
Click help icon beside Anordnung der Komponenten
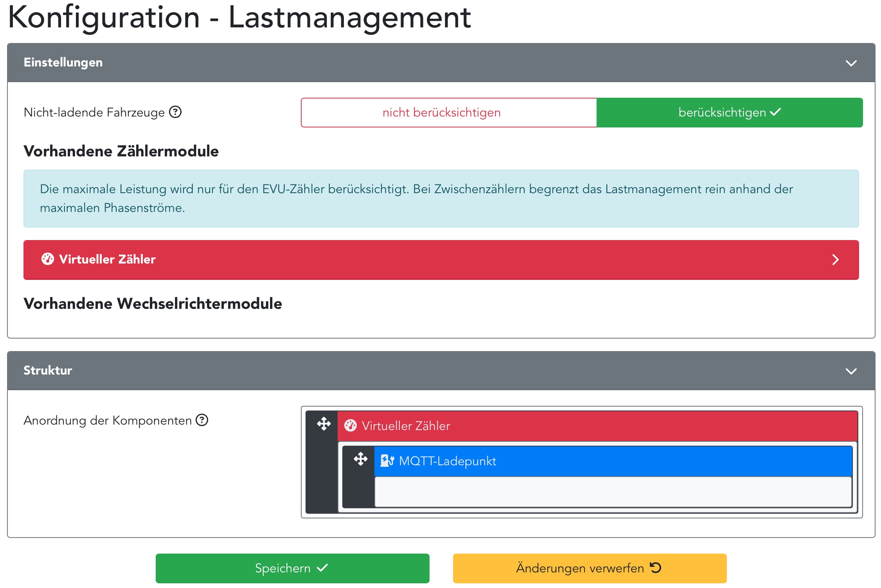pyautogui.click(x=202, y=420)
